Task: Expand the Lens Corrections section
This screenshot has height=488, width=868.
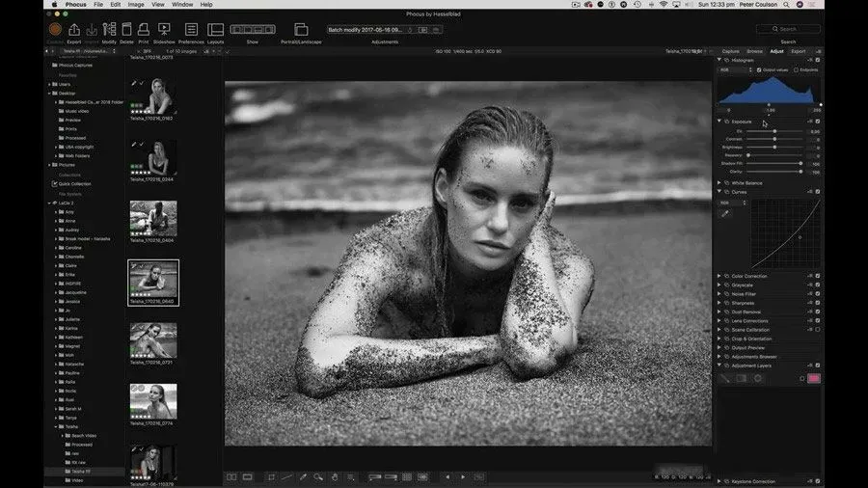Action: coord(719,321)
